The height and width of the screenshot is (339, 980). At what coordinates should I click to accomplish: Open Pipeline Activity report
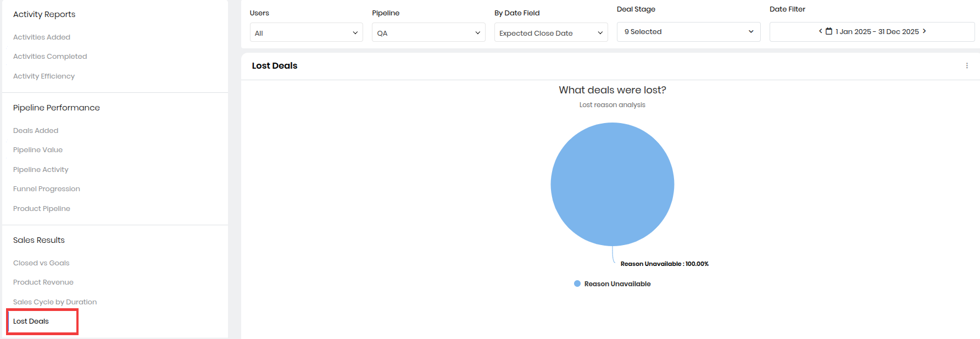(x=41, y=169)
